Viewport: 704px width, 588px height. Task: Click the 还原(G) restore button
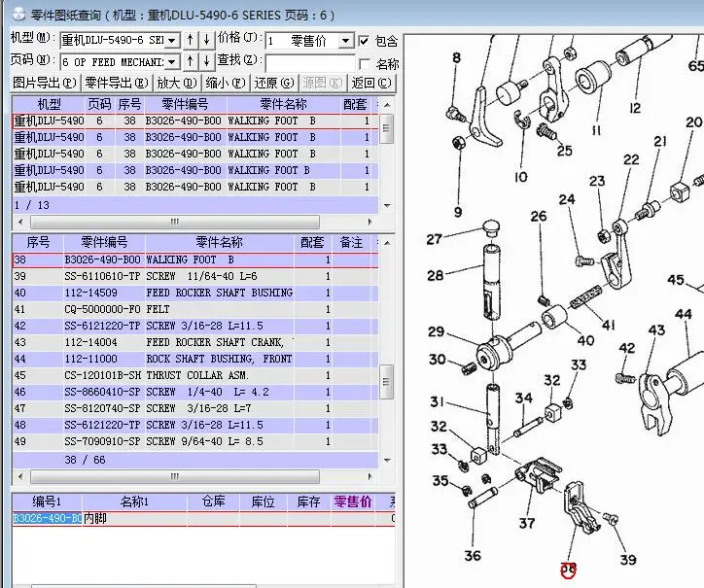(274, 83)
